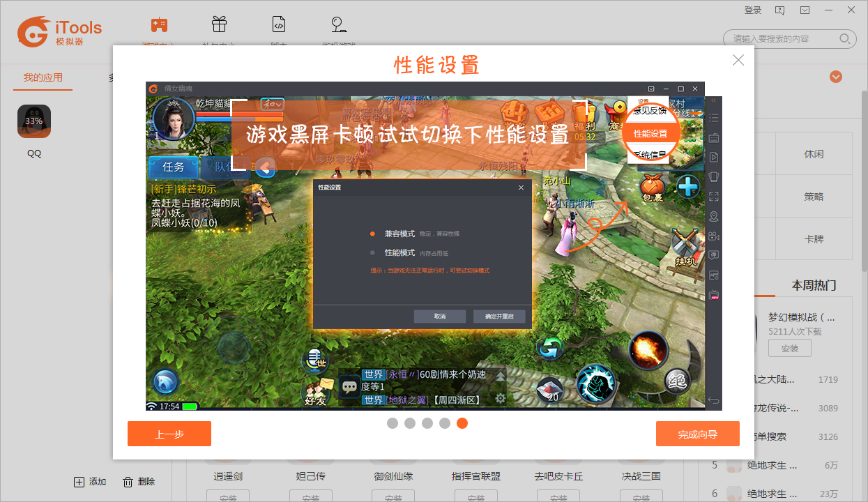Select the orange fifth wizard page dot
Screen dimensions: 868x502
462,423
